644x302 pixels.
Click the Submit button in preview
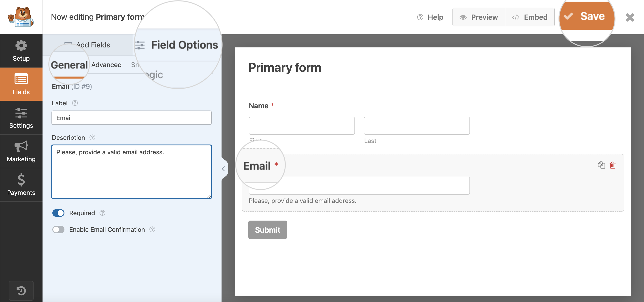point(267,230)
